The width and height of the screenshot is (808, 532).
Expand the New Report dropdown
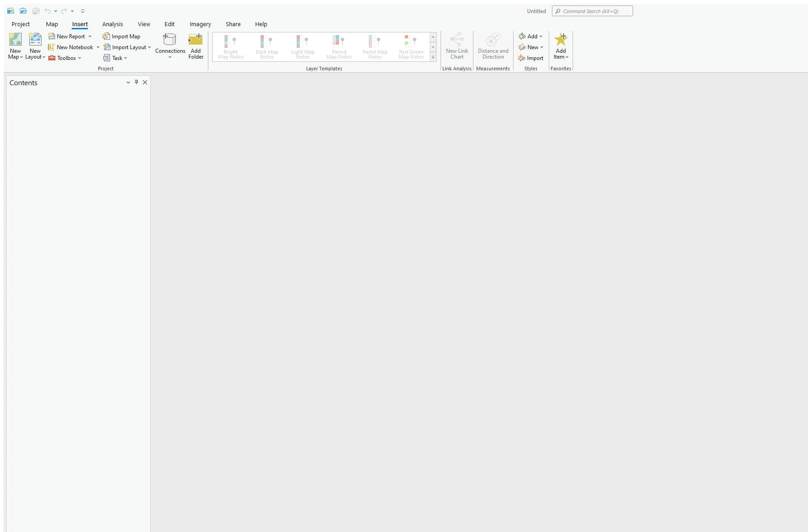[89, 36]
